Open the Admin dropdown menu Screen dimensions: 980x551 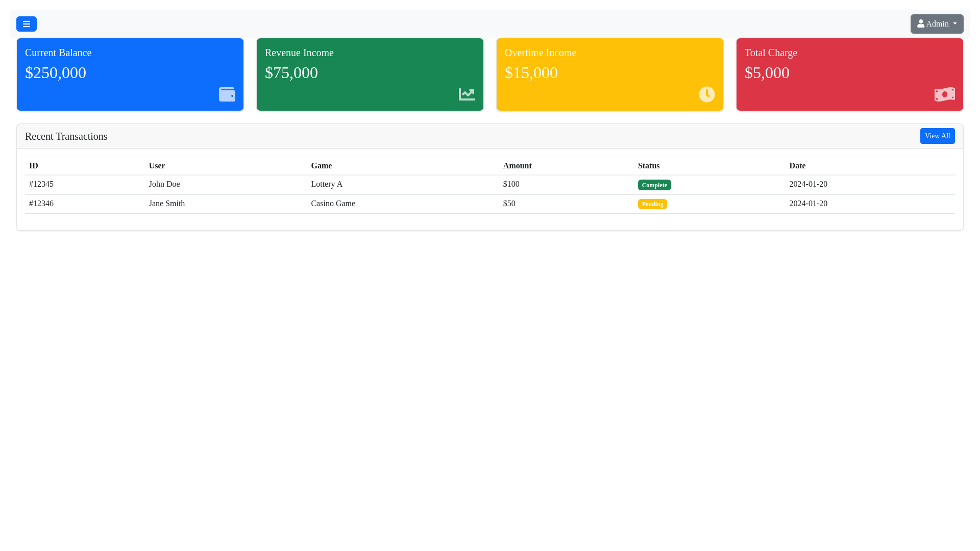pyautogui.click(x=937, y=23)
